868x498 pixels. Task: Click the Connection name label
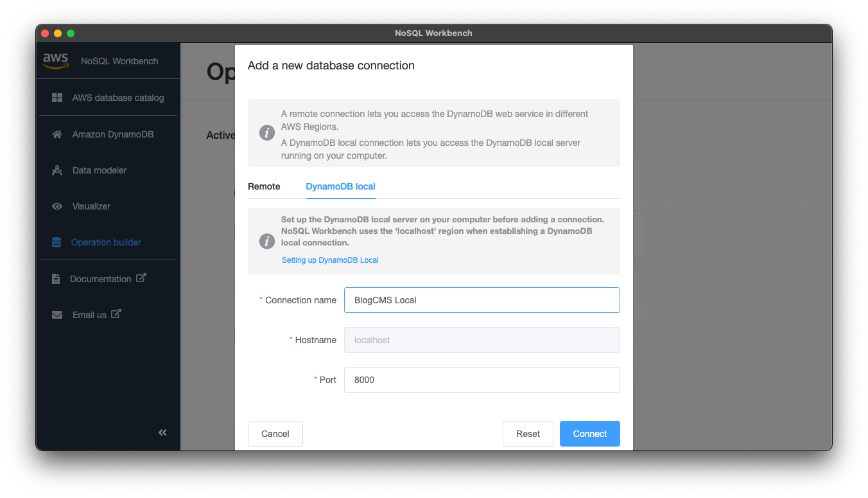(300, 300)
